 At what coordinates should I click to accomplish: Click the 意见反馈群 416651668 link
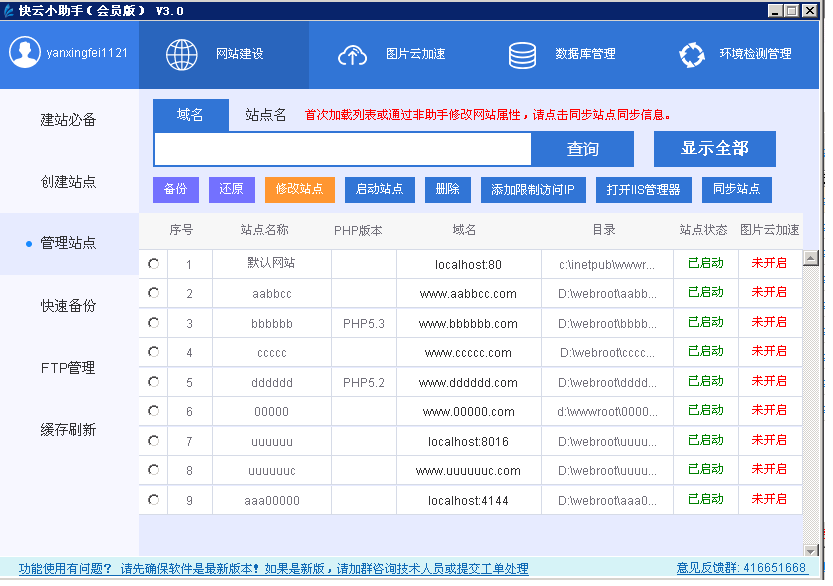(742, 567)
